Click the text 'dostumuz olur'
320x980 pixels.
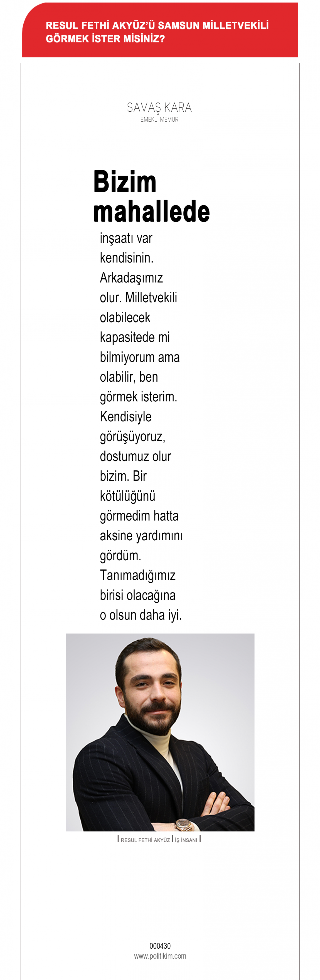[135, 456]
